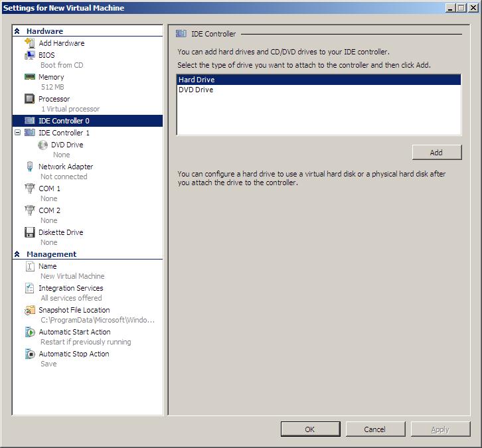Click the Add button
482x448 pixels.
[x=436, y=153]
